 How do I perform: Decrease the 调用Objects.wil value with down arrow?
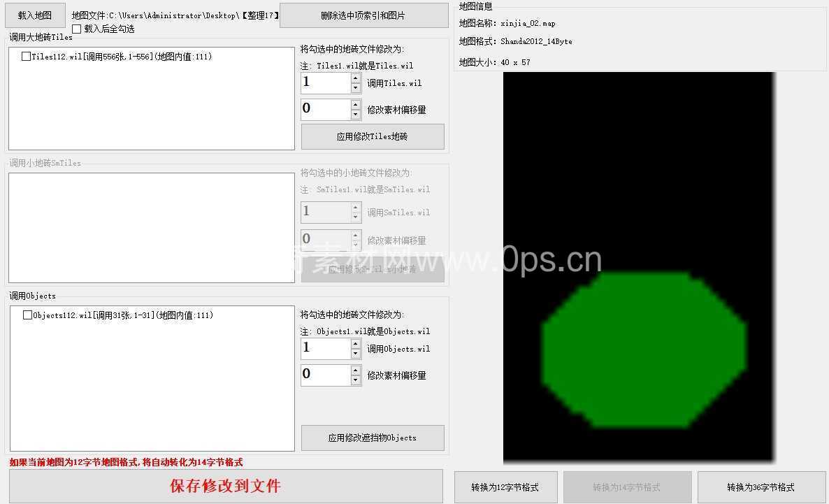tap(356, 354)
